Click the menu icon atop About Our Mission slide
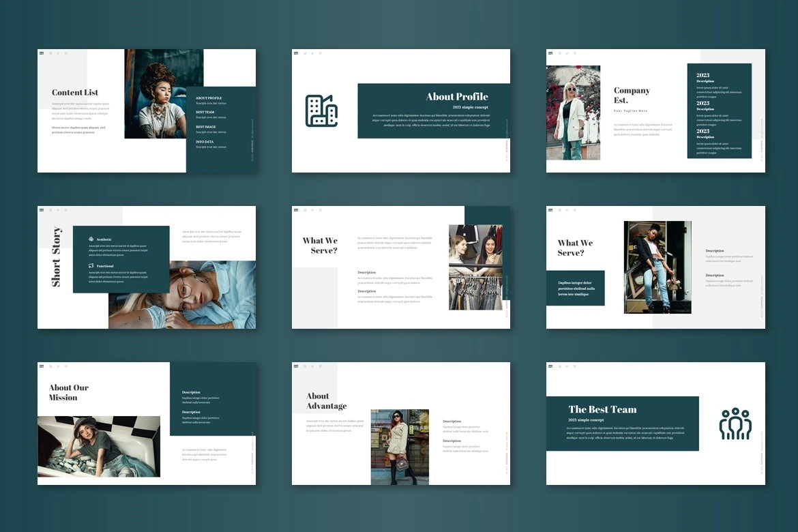The height and width of the screenshot is (532, 798). (x=42, y=366)
